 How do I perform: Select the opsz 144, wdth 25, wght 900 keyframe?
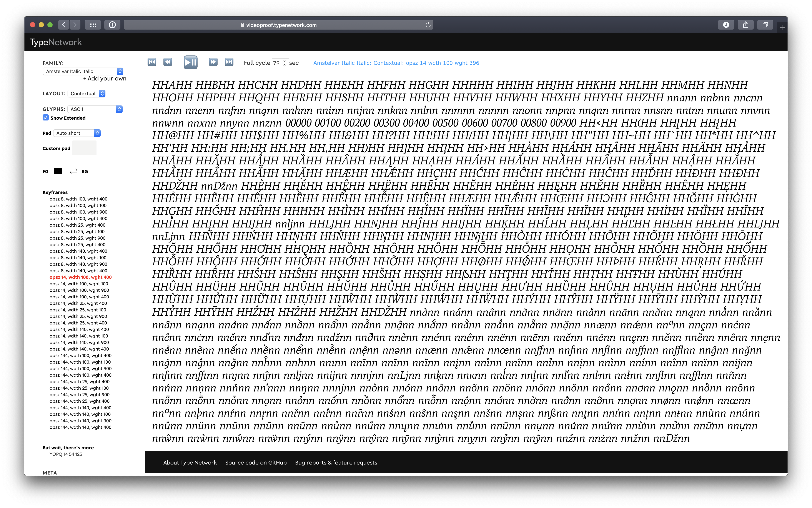click(x=80, y=394)
